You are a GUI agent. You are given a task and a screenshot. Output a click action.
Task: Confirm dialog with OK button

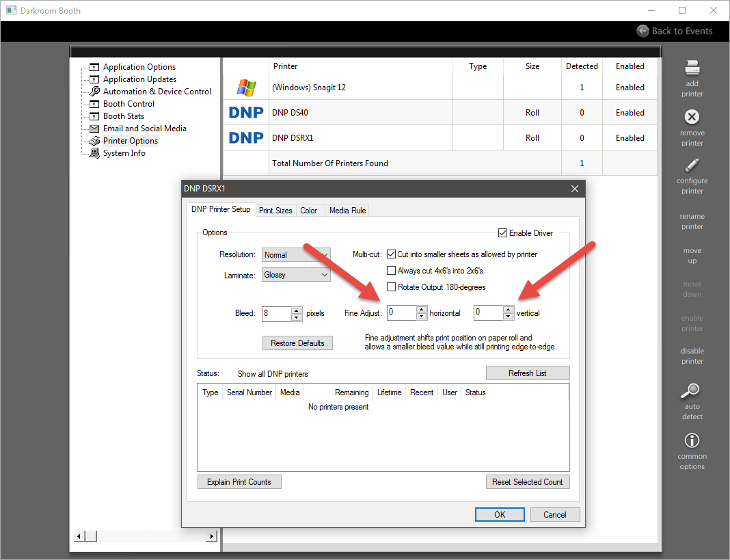(x=500, y=514)
